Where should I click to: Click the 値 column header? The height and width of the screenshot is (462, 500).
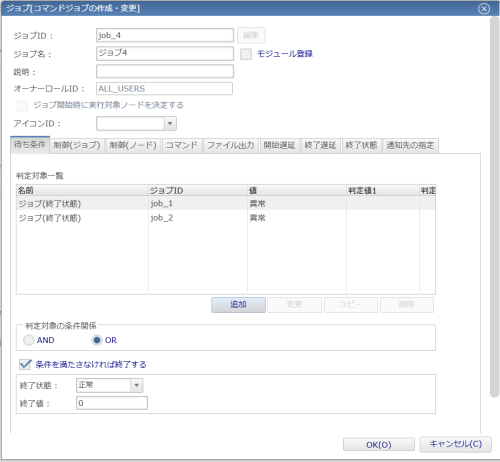tap(297, 190)
